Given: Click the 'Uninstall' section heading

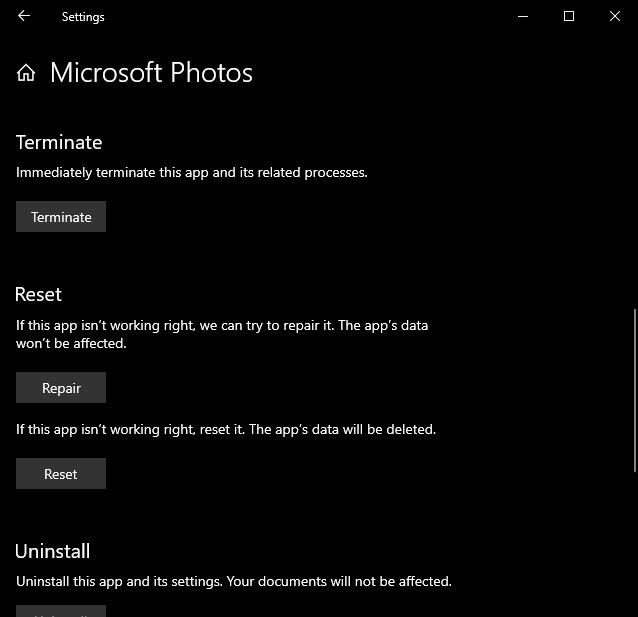Looking at the screenshot, I should coord(52,551).
